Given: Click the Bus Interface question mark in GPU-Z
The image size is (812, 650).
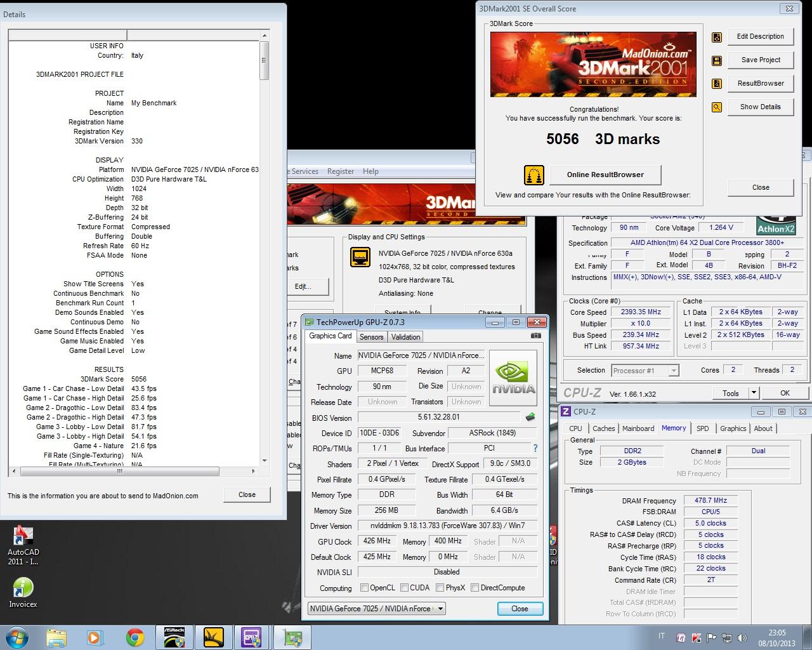Looking at the screenshot, I should pos(535,448).
